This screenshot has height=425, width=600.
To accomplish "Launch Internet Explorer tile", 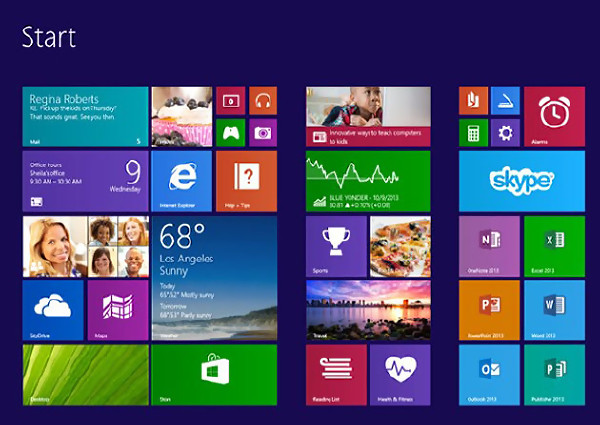I will (182, 181).
